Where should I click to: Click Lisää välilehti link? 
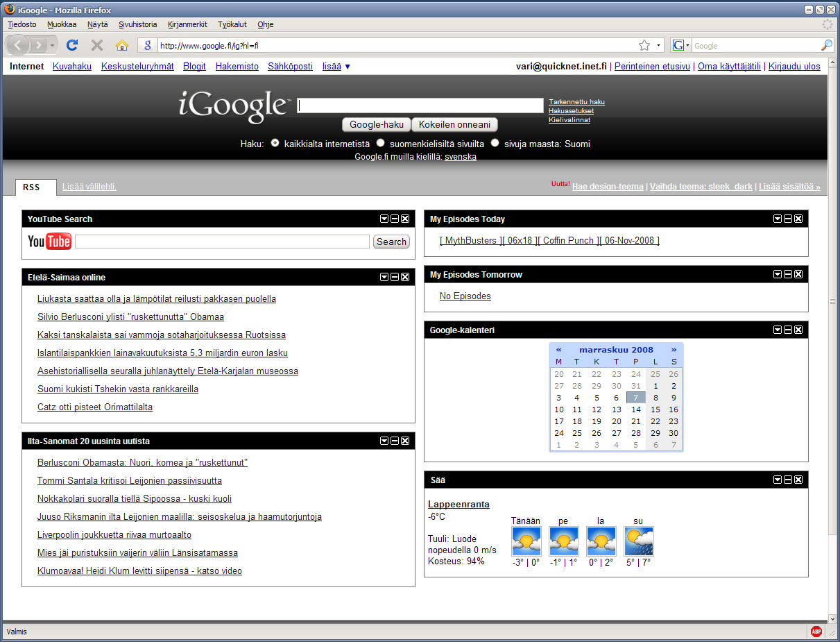coord(89,187)
